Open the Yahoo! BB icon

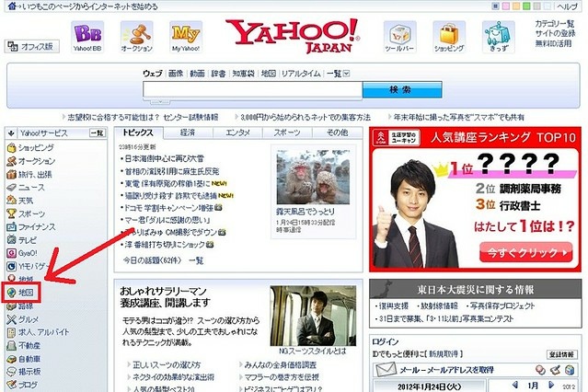point(87,37)
